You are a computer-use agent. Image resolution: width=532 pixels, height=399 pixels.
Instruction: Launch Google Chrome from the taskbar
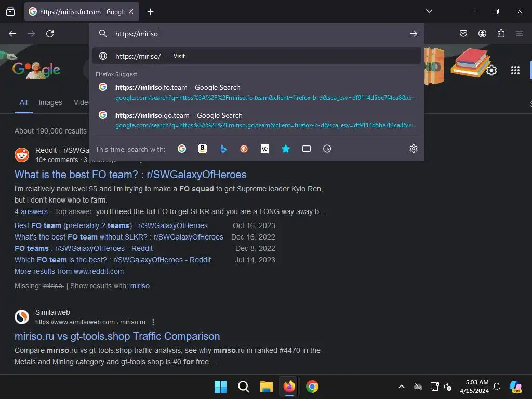[x=312, y=387]
